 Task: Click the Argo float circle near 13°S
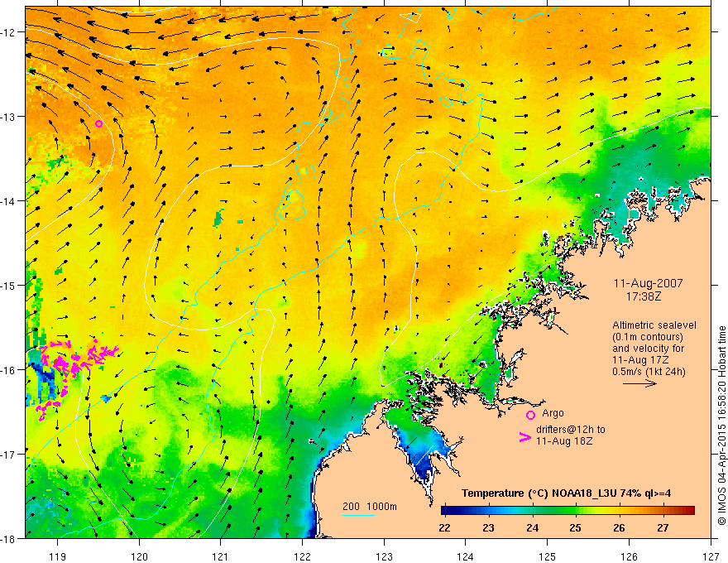click(99, 123)
